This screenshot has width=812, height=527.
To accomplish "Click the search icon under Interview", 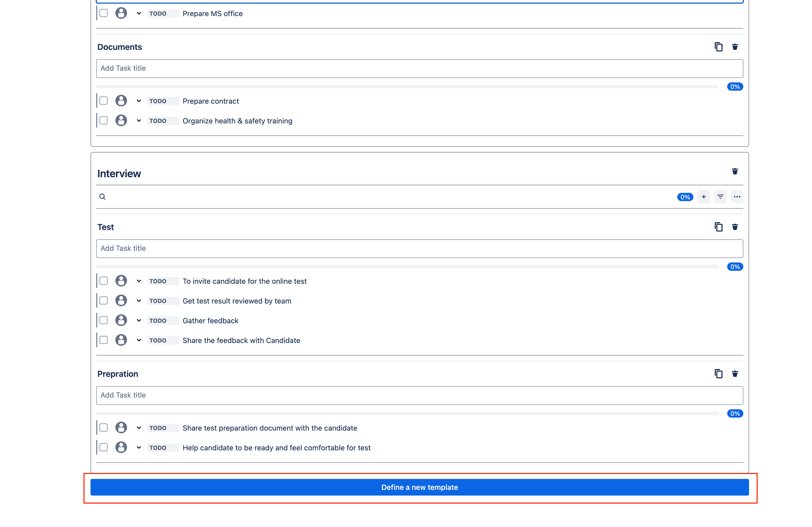I will click(x=102, y=197).
